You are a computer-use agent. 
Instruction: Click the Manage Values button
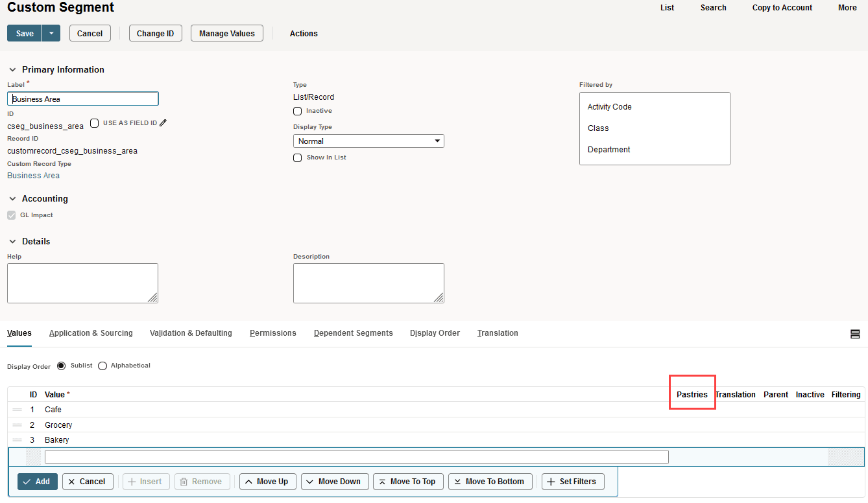[x=227, y=34]
